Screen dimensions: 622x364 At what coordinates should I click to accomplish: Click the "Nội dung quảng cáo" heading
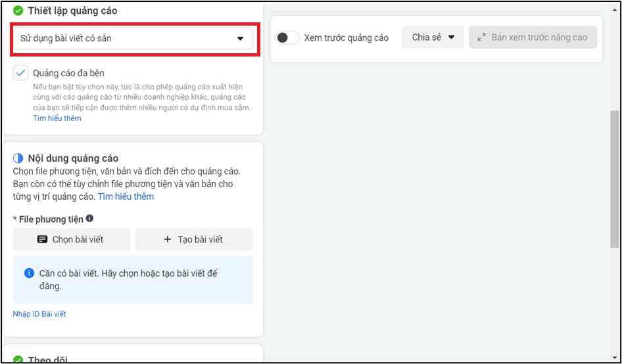[73, 158]
